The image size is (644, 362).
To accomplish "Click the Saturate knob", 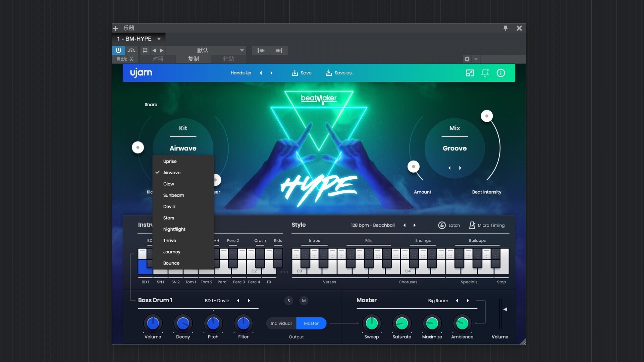I will click(x=402, y=323).
